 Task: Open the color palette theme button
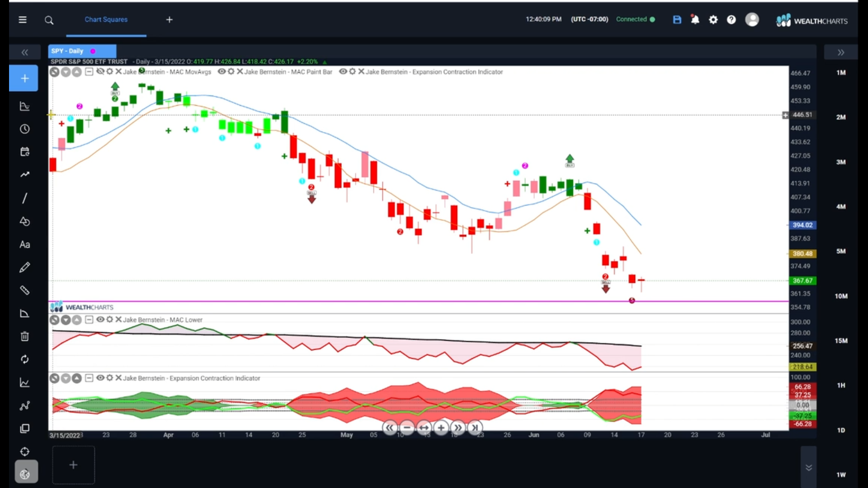click(x=26, y=473)
